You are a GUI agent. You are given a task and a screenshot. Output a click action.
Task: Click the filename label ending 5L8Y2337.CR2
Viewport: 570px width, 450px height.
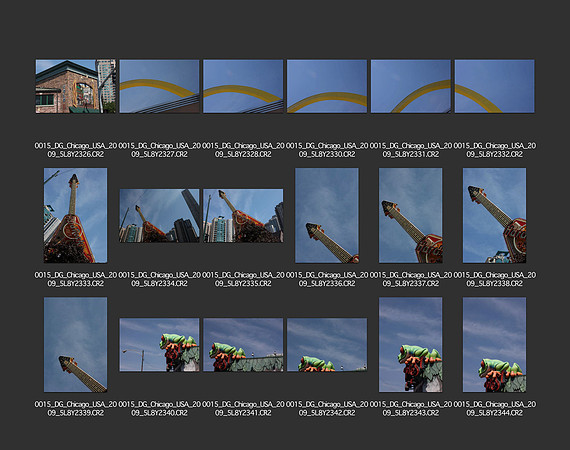411,279
